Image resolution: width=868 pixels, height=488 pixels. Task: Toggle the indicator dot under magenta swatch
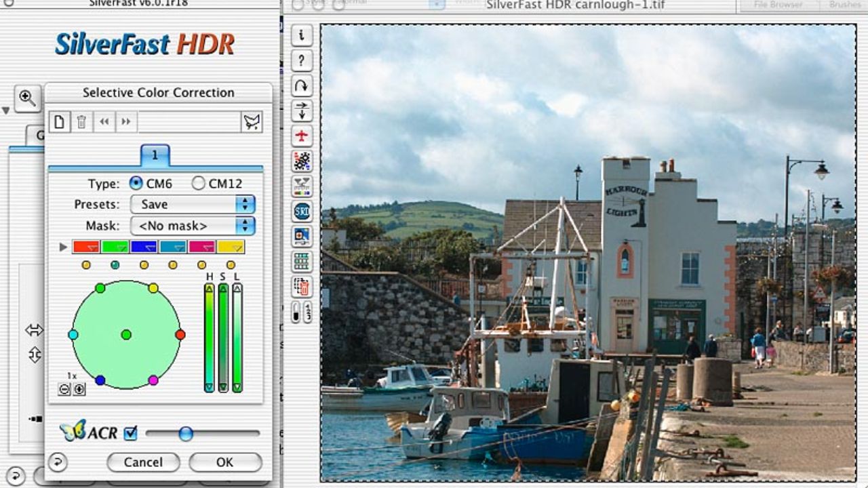201,265
